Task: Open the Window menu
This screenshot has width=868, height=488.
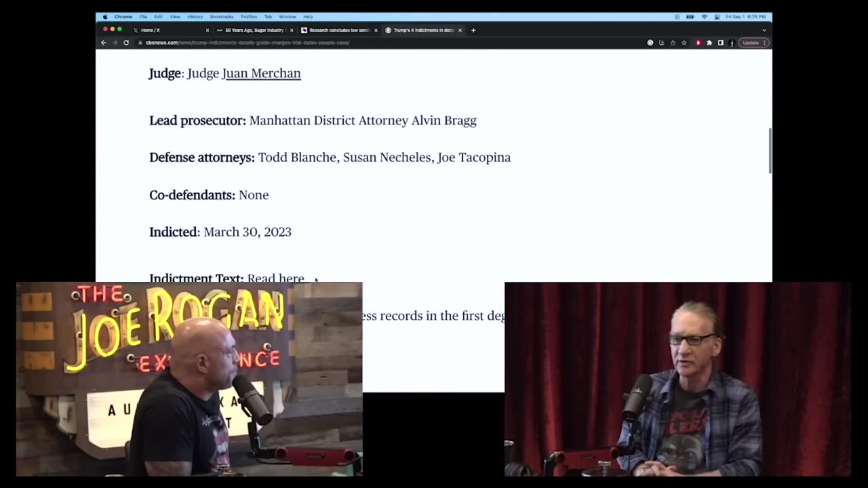Action: [x=288, y=16]
